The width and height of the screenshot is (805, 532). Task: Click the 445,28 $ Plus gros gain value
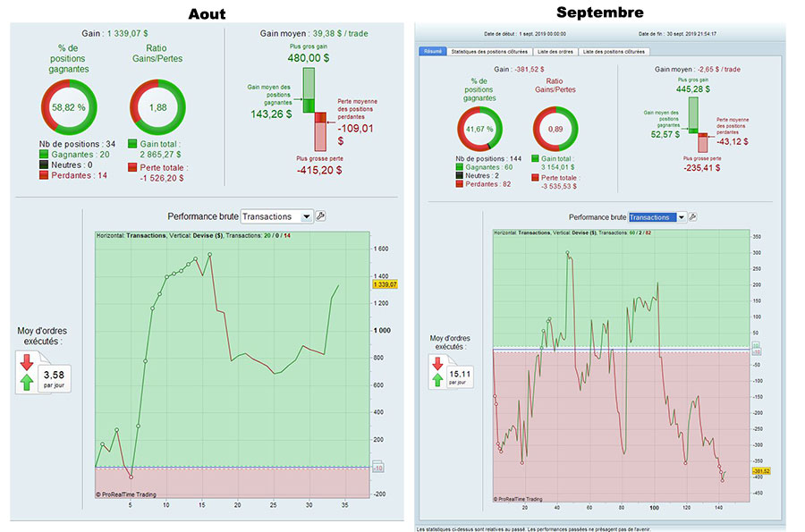[x=693, y=89]
